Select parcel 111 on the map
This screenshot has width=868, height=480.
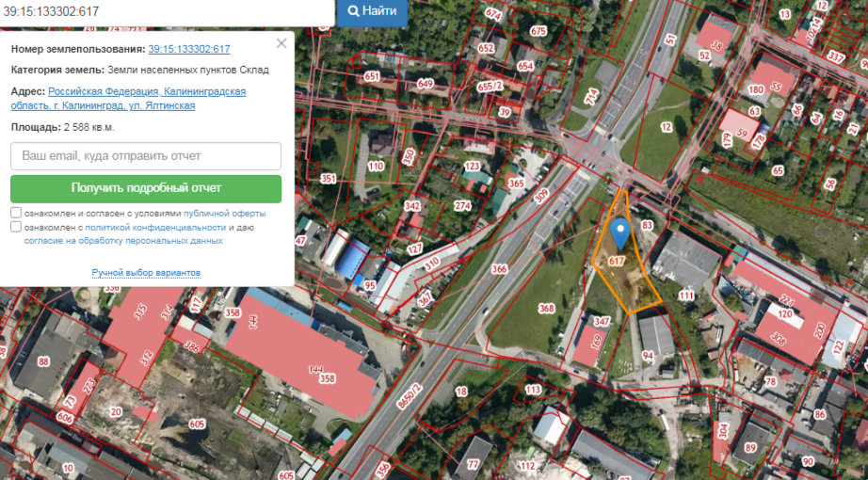[x=686, y=296]
